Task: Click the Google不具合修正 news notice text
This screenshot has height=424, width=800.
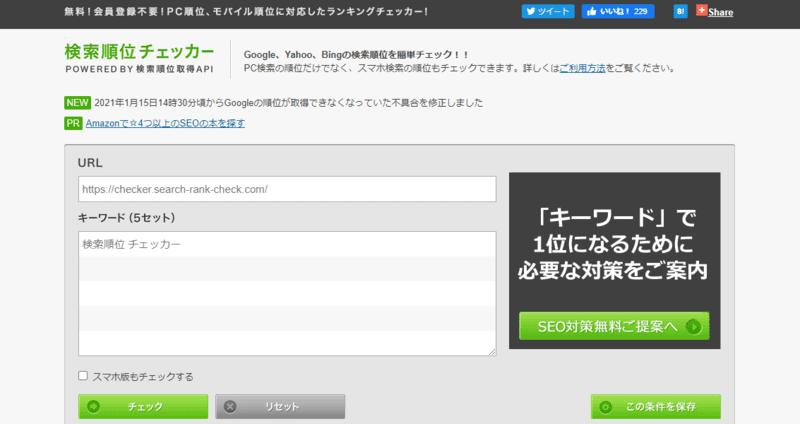Action: tap(289, 103)
